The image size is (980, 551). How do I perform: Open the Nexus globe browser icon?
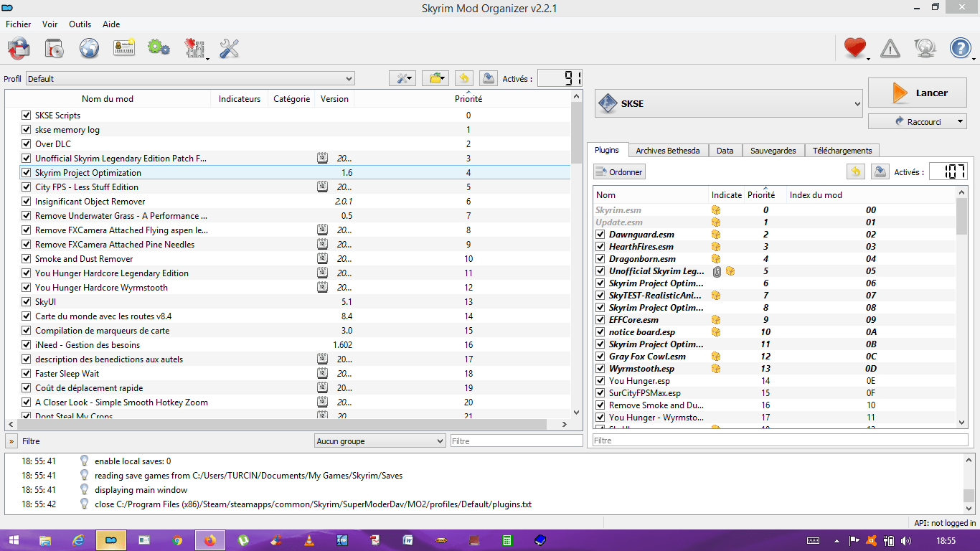coord(89,49)
